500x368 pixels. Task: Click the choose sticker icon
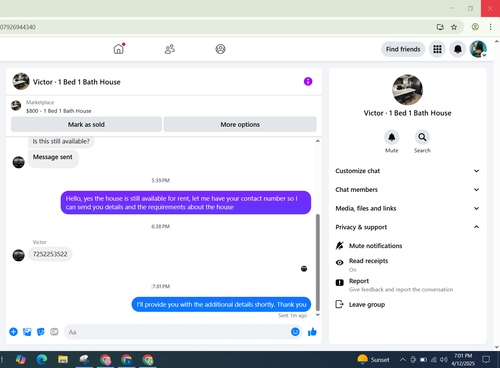pyautogui.click(x=41, y=332)
